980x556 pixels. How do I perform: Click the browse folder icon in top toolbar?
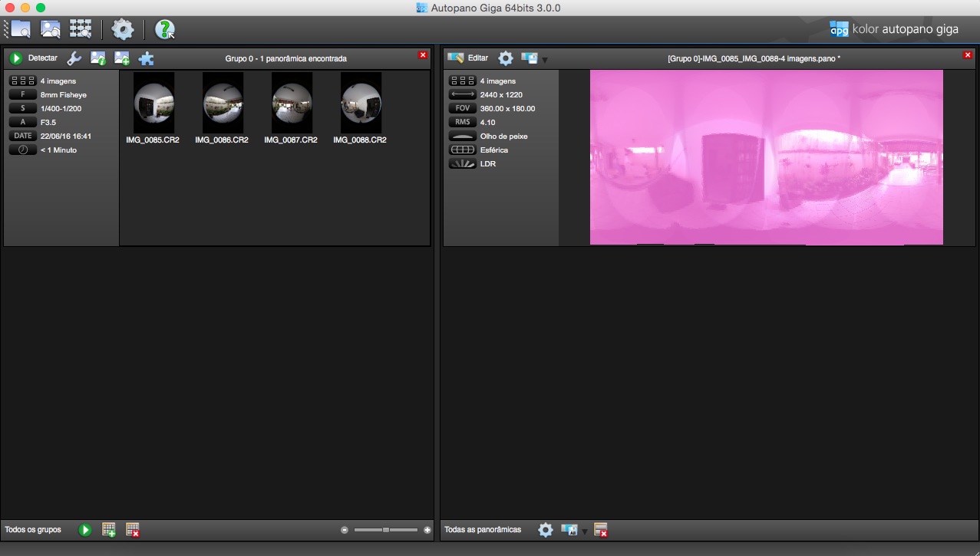(20, 29)
